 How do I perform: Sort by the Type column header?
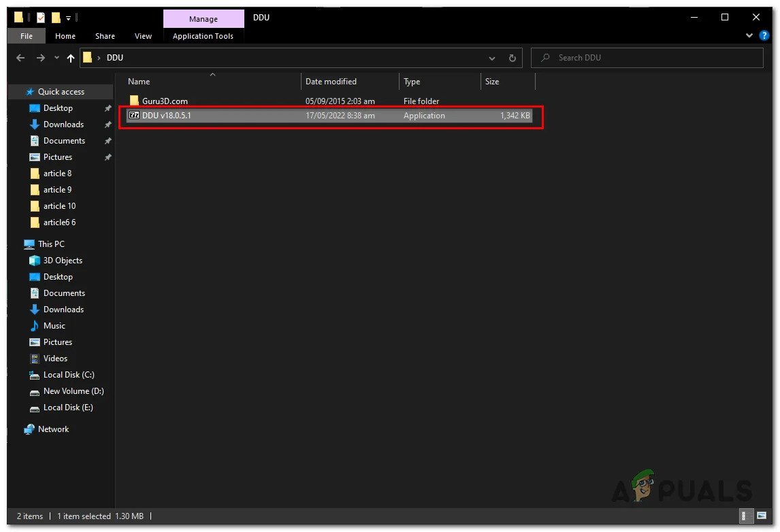pos(440,82)
